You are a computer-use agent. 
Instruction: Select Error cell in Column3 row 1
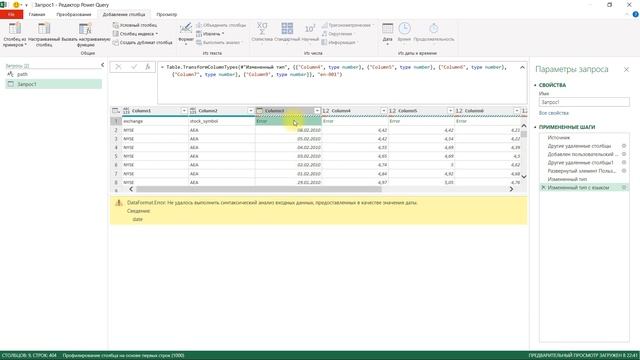[x=288, y=121]
